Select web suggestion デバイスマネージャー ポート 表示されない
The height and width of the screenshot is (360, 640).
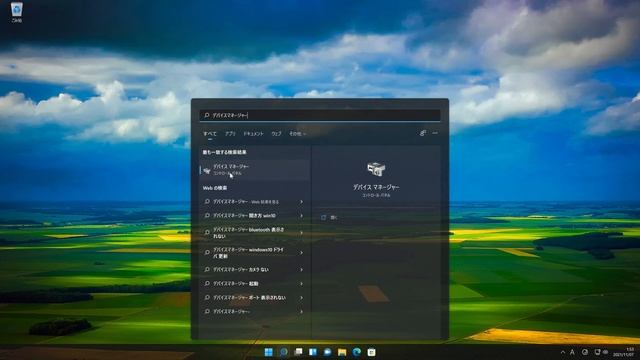click(255, 298)
